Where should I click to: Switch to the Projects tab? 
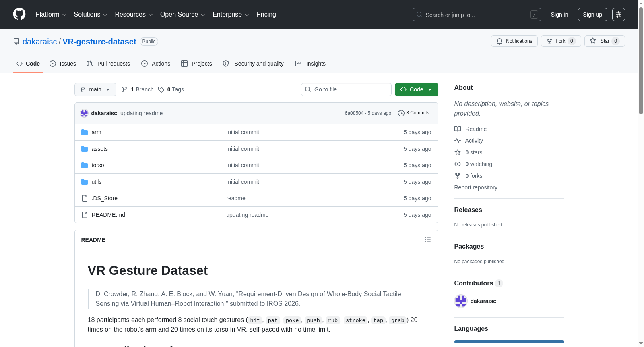(196, 64)
